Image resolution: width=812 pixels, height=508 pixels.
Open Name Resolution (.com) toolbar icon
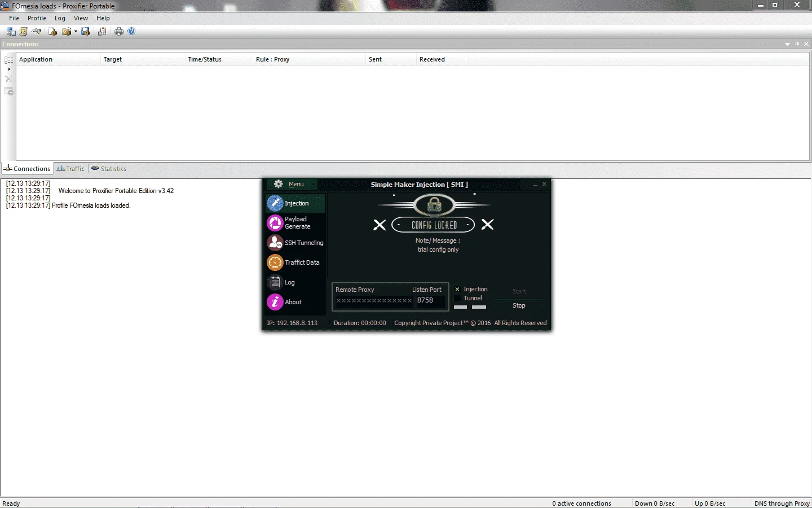tap(37, 32)
